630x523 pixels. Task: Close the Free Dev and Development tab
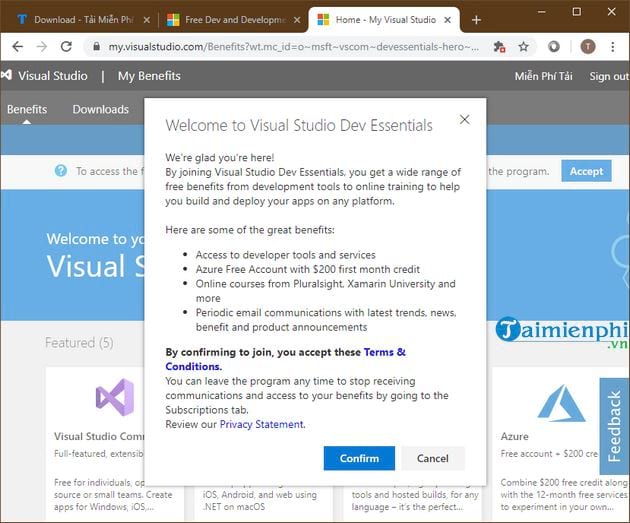(x=297, y=20)
